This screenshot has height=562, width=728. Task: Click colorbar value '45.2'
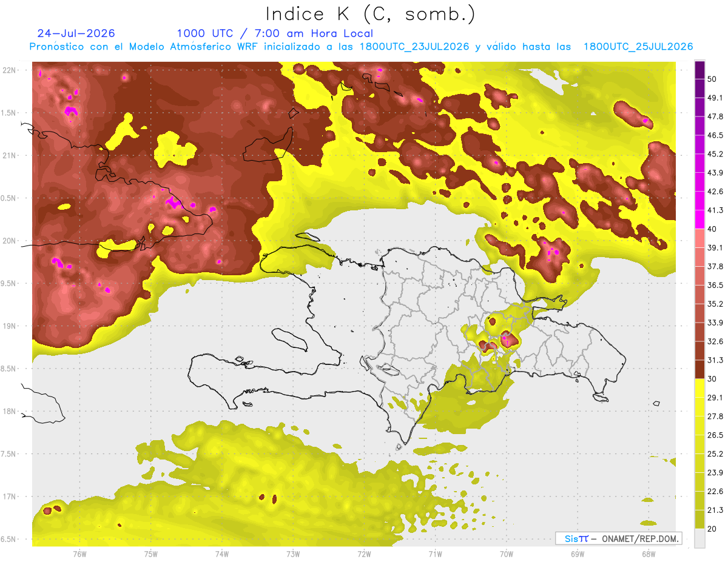pyautogui.click(x=715, y=154)
